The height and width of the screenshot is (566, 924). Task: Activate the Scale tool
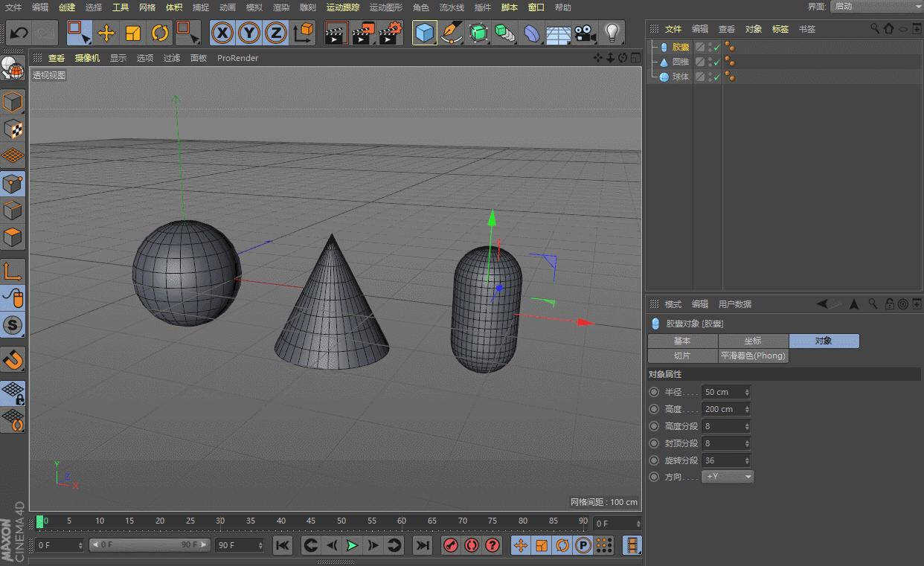point(132,33)
